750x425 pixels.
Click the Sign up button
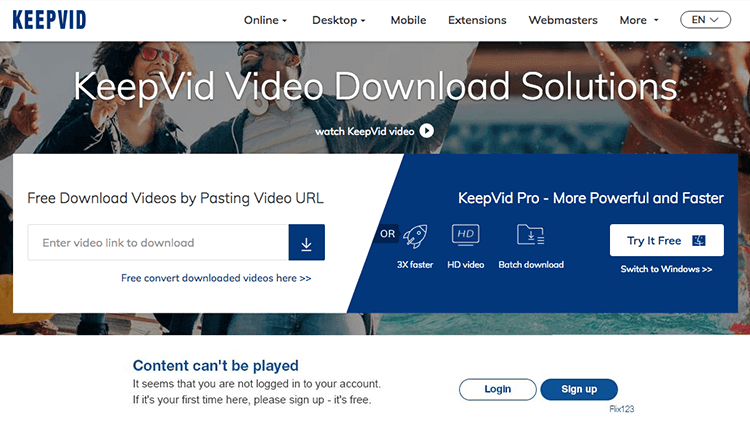(x=579, y=389)
